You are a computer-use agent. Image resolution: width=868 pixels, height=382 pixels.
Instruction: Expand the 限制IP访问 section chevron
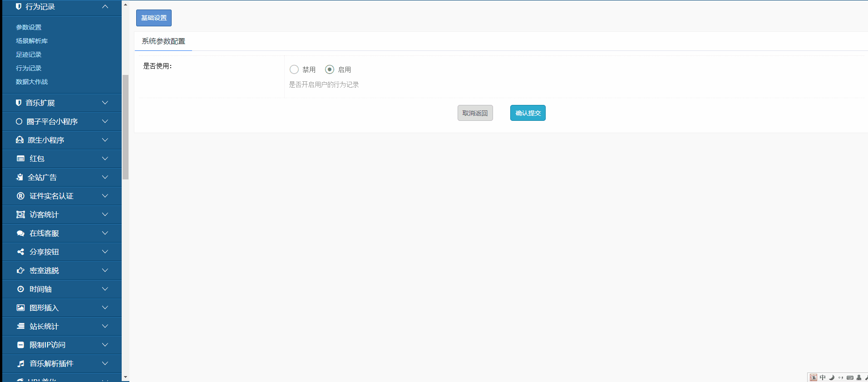[105, 345]
